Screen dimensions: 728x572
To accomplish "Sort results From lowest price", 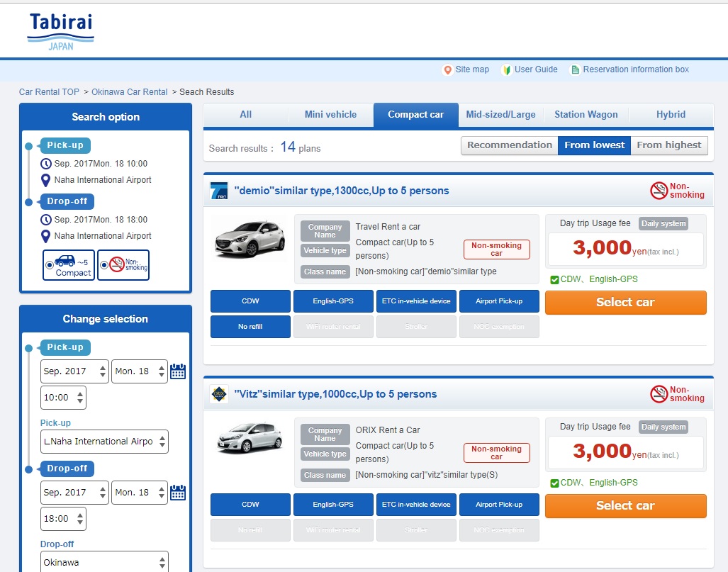I will [594, 145].
